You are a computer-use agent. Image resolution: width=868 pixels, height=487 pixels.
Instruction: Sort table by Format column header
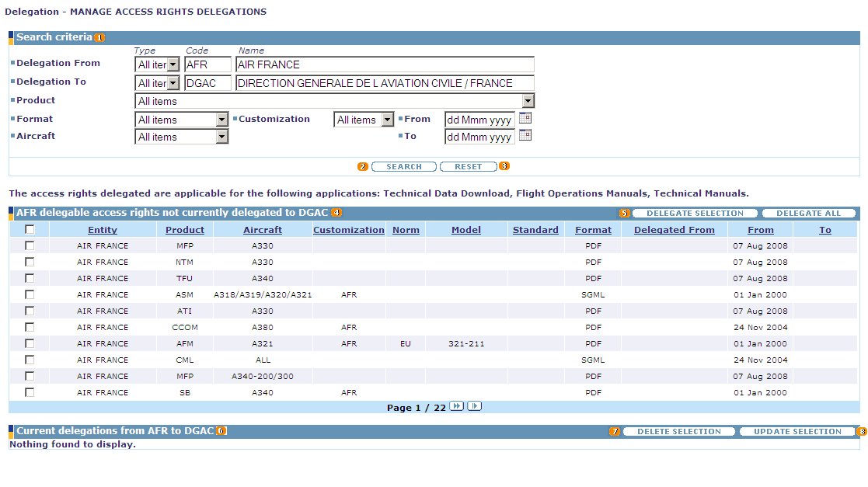[x=593, y=230]
